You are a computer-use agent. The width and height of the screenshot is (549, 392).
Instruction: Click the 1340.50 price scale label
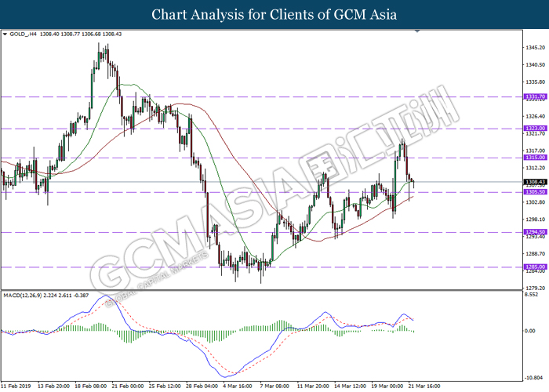[536, 65]
